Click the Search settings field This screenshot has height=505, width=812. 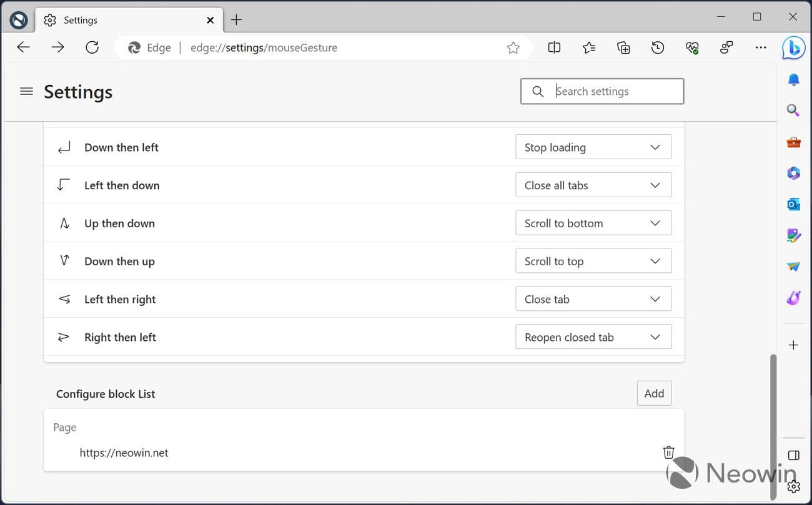point(609,91)
